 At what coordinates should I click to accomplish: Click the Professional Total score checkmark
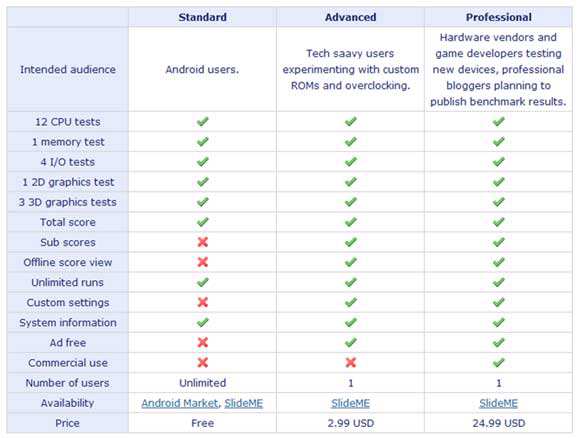click(x=499, y=222)
